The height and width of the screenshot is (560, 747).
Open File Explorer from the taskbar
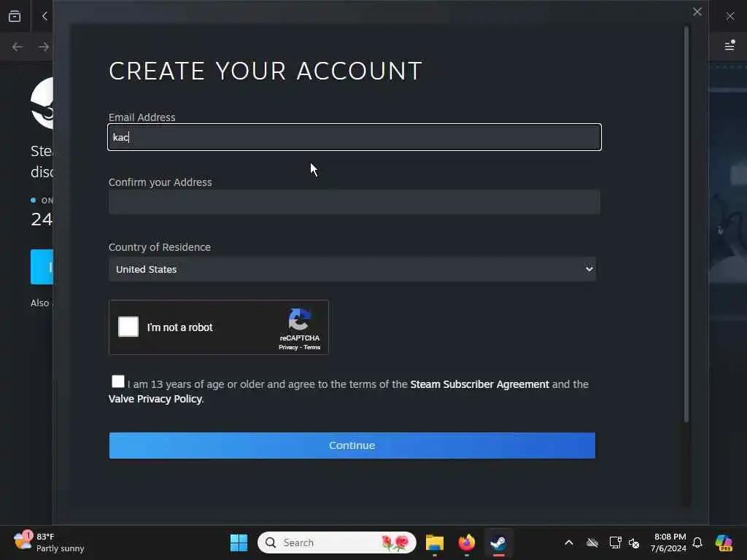tap(435, 542)
